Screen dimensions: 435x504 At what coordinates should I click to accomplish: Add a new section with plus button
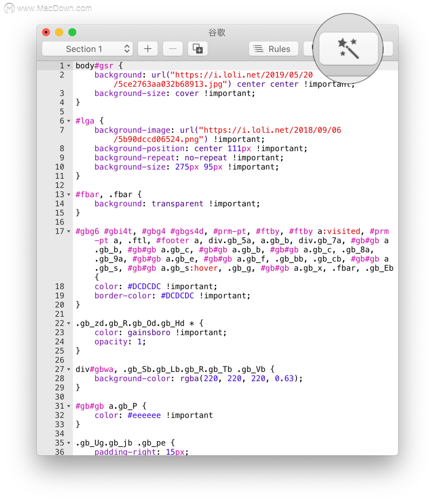[x=148, y=49]
